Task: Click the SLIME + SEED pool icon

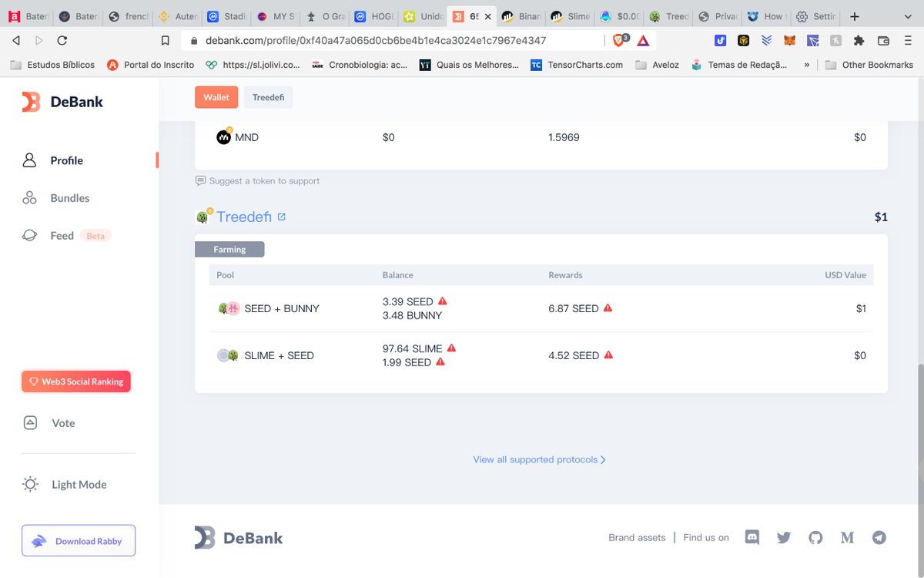Action: 228,355
